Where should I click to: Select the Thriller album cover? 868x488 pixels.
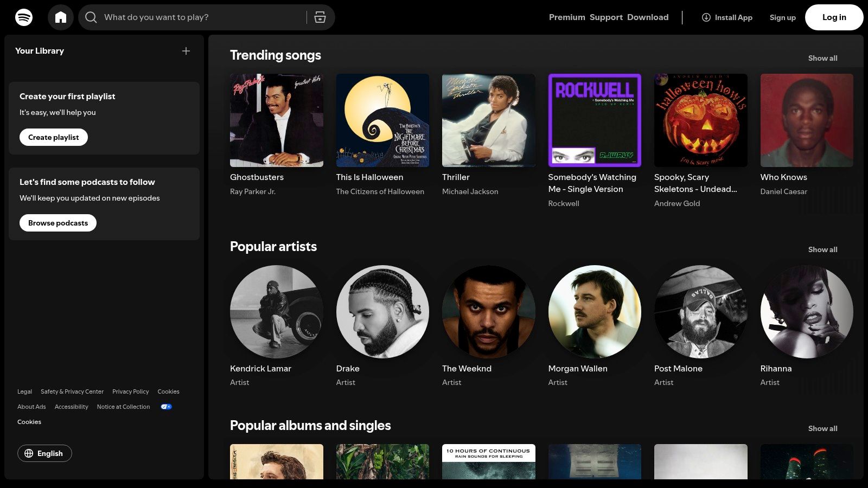coord(488,120)
